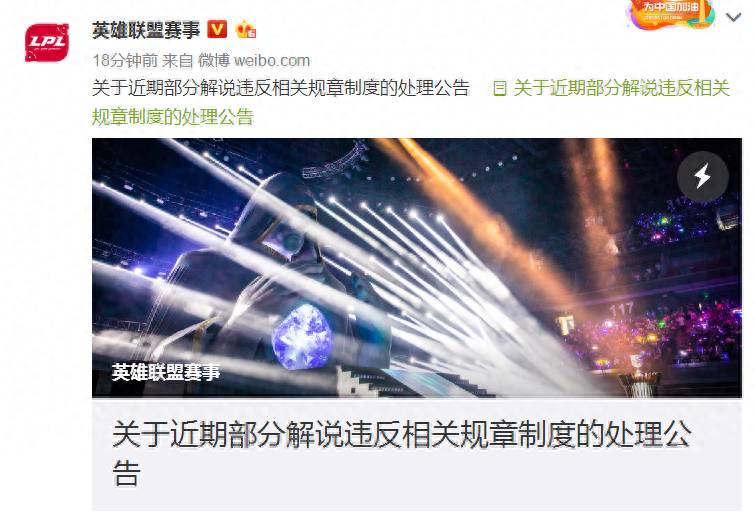The height and width of the screenshot is (516, 755).
Task: Open the LPL profile avatar
Action: (47, 43)
